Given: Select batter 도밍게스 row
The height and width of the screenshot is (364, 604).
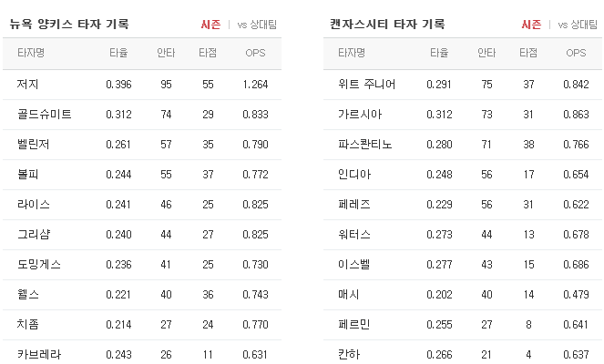Looking at the screenshot, I should pos(142,265).
